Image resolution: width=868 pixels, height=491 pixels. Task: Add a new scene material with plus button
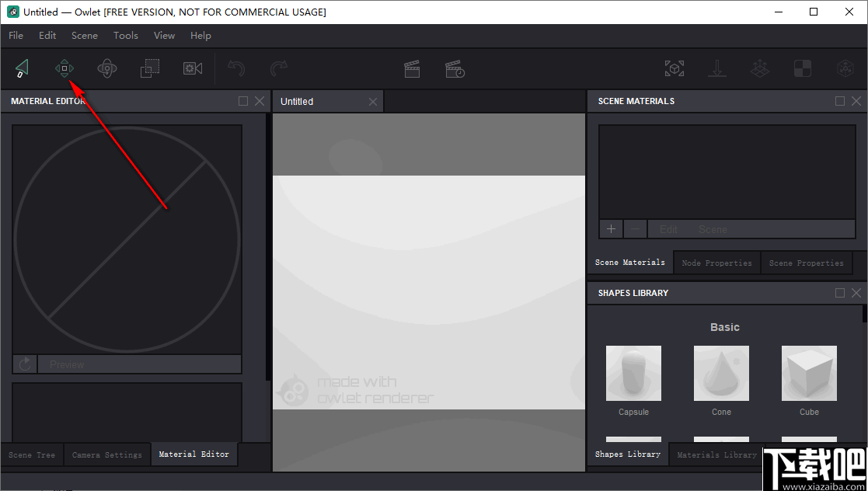611,228
